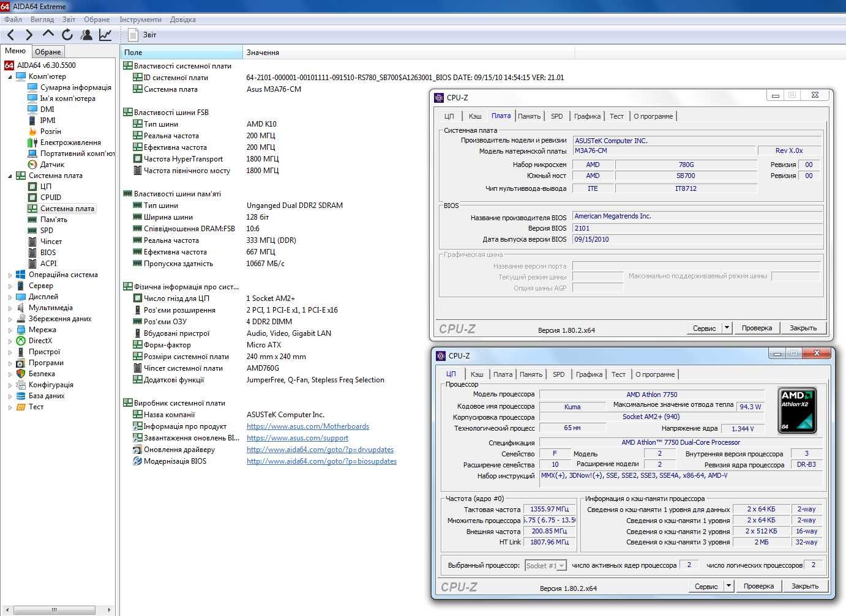The width and height of the screenshot is (846, 616).
Task: Open Розгін overclock item
Action: point(50,131)
